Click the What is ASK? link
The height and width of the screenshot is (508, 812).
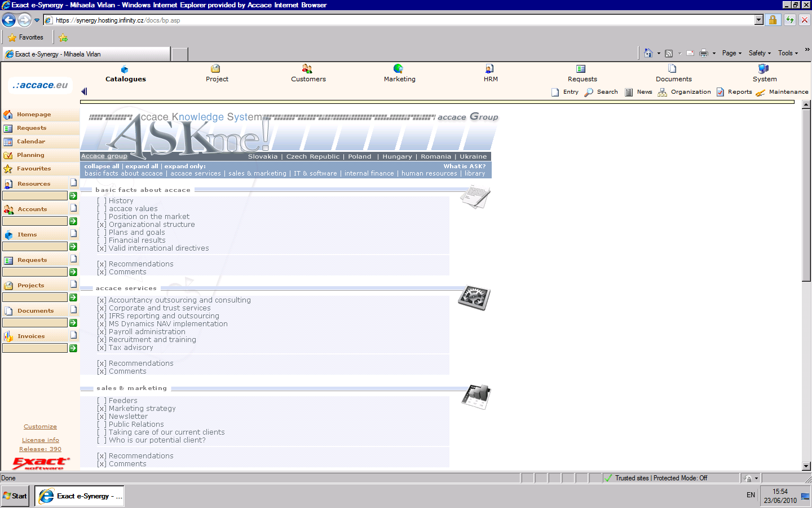[465, 167]
